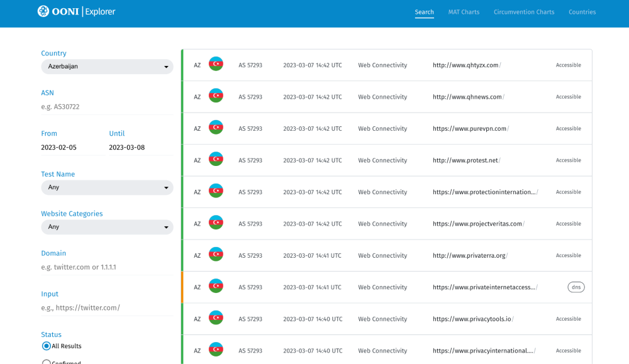629x364 pixels.
Task: Click the Azerbaijan flag in the qhtyzx.com row
Action: click(x=216, y=65)
